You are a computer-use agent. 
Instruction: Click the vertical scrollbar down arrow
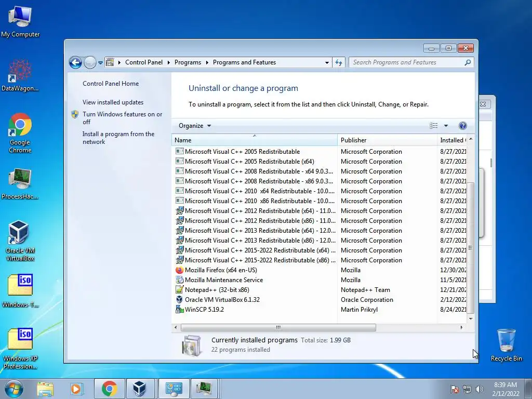(471, 318)
